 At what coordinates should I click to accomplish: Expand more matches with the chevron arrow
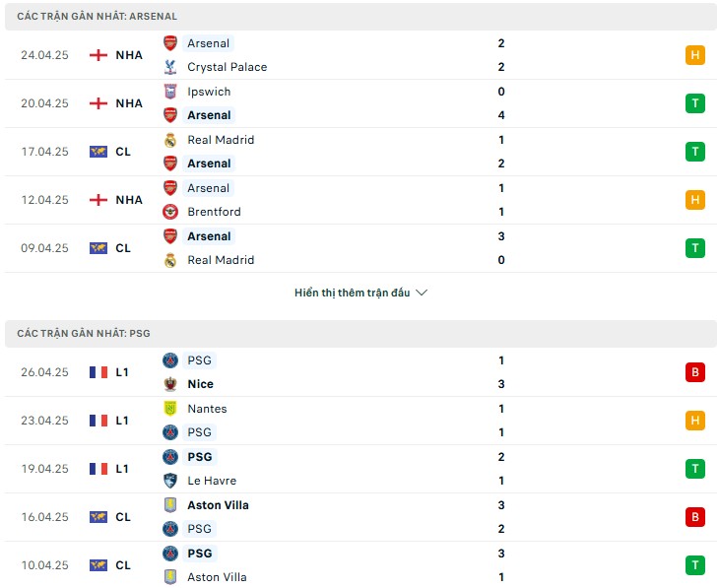[423, 293]
